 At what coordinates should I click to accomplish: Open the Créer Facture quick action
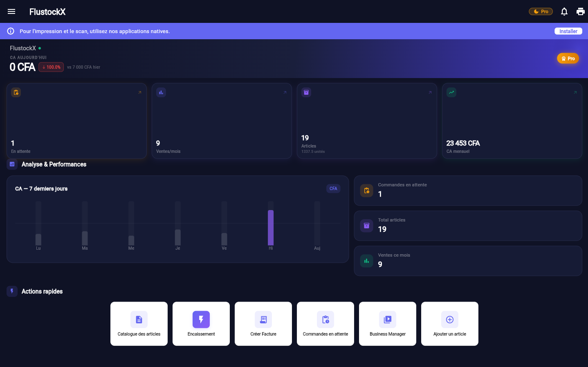tap(263, 324)
